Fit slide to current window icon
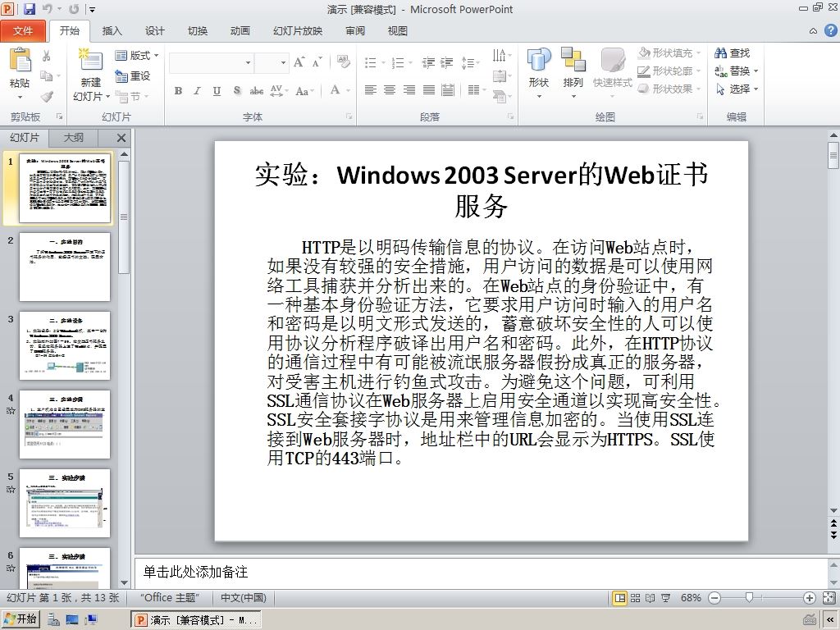Screen dimensions: 840x630 [829, 598]
